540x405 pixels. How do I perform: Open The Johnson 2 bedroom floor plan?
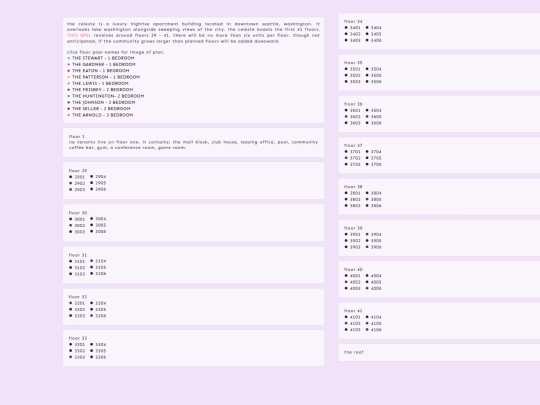[x=103, y=102]
